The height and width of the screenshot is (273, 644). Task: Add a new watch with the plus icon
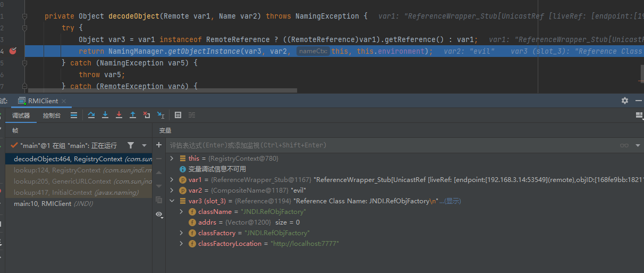tap(159, 145)
